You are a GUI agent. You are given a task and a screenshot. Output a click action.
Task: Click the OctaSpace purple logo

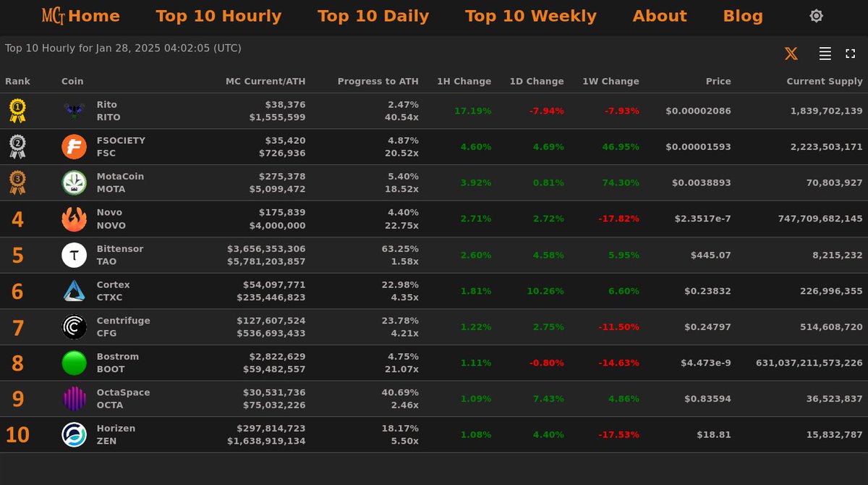click(74, 399)
